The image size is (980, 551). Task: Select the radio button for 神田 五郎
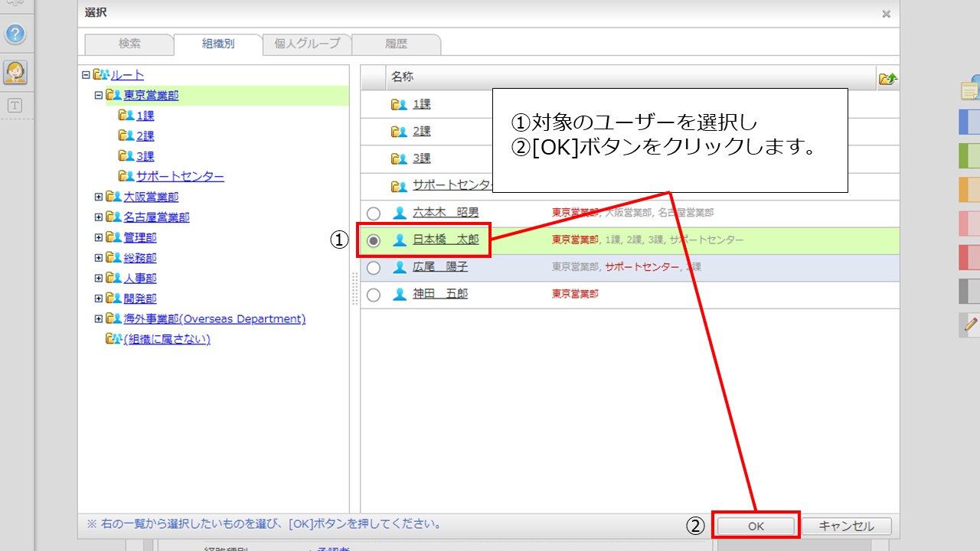click(374, 295)
